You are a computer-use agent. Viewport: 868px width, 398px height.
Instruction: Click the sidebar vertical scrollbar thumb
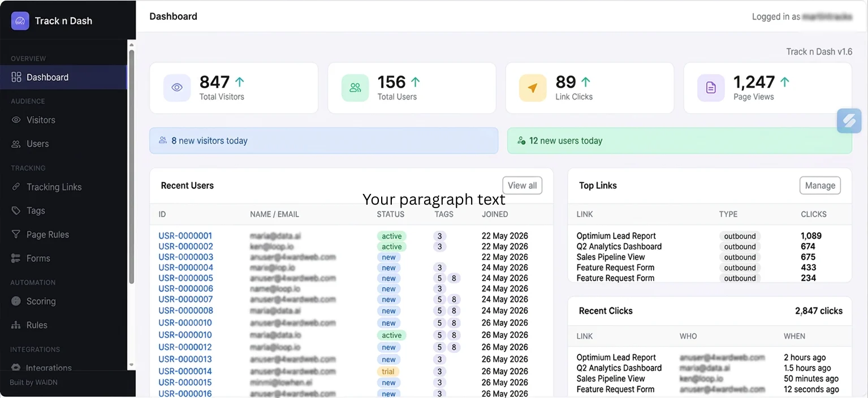[x=132, y=167]
